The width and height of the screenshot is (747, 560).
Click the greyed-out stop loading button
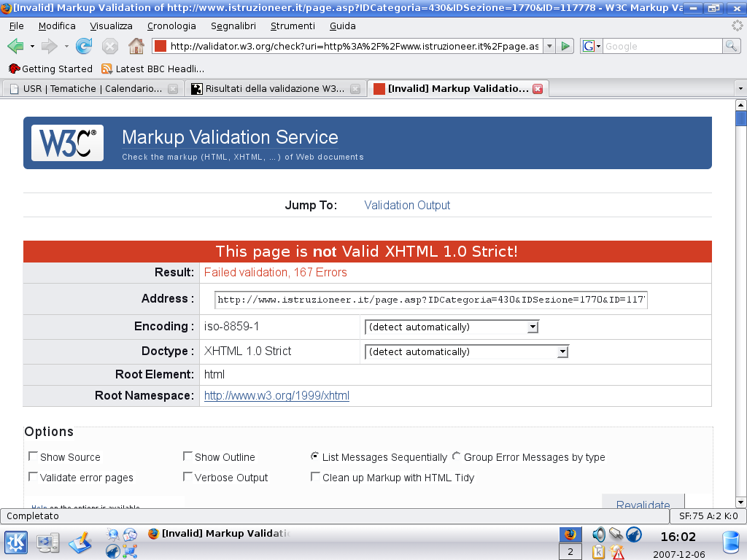[x=110, y=46]
